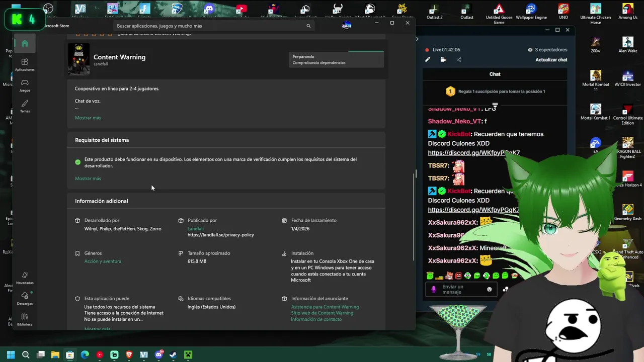The image size is (644, 362).
Task: Open Steam from the taskbar
Action: coord(173,354)
